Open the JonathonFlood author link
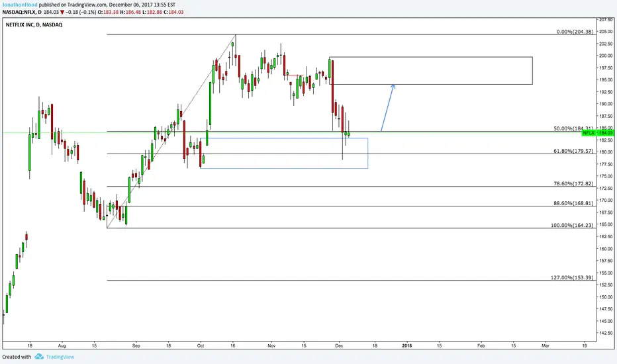Viewport: 617px width, 364px height. (20, 5)
